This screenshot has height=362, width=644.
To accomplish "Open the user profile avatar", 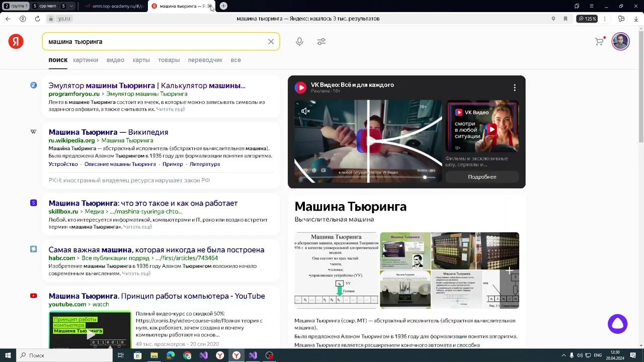I will click(x=621, y=41).
